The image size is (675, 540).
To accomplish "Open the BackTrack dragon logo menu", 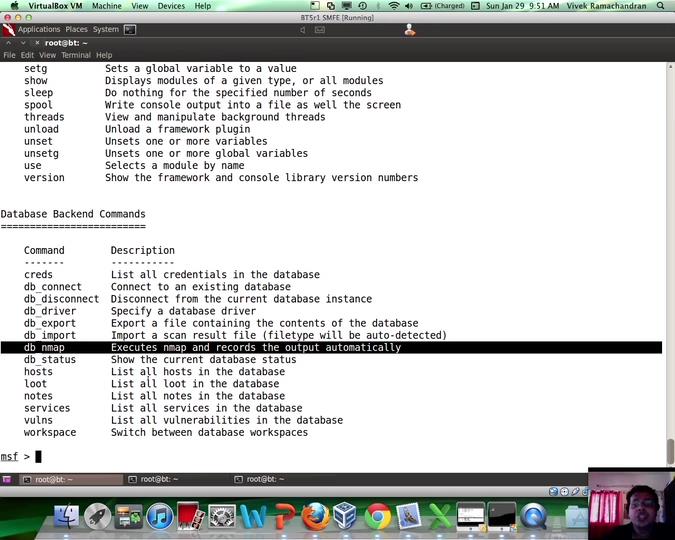I will coord(8,30).
